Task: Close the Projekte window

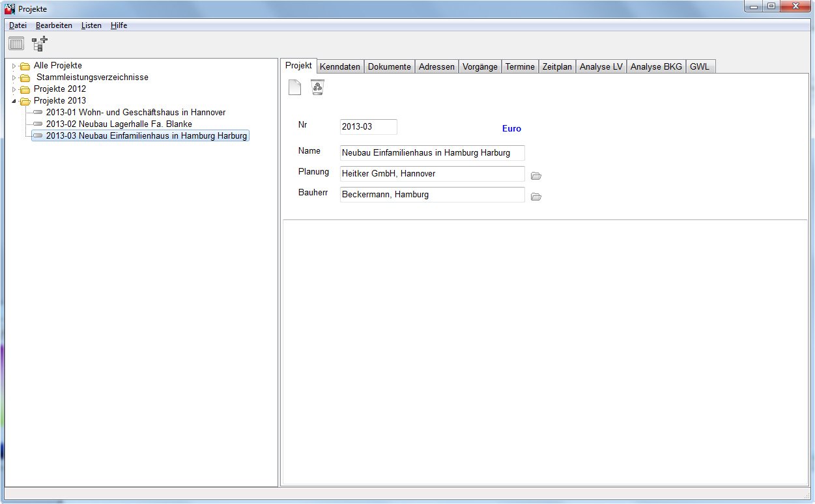Action: tap(795, 7)
